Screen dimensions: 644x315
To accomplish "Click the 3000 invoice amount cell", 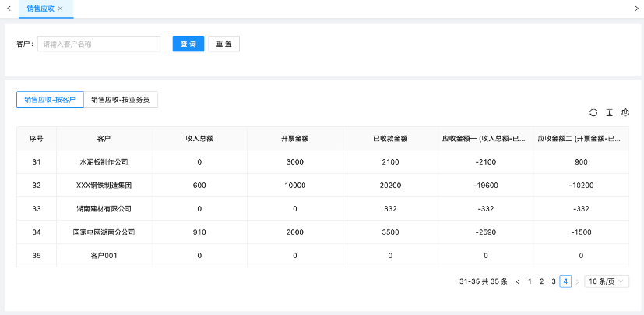I will click(295, 162).
